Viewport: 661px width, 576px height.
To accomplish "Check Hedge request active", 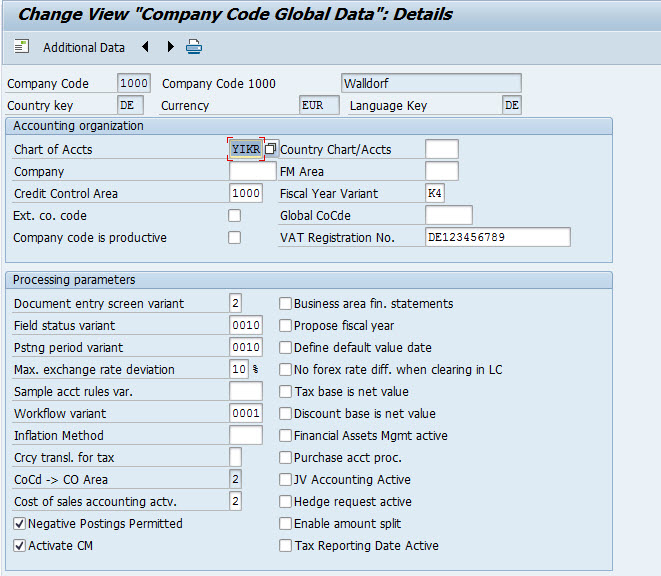I will (x=285, y=501).
